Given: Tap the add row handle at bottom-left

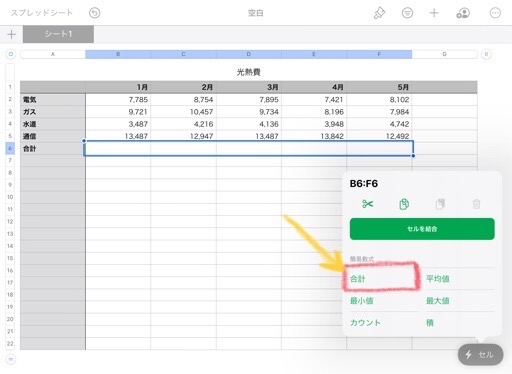Looking at the screenshot, I should [11, 359].
